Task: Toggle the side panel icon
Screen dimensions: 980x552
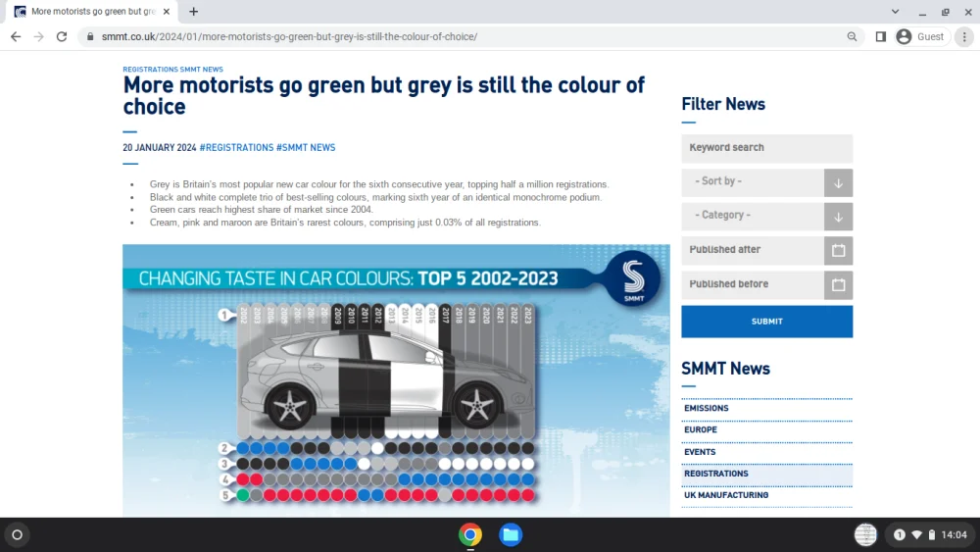Action: click(881, 37)
